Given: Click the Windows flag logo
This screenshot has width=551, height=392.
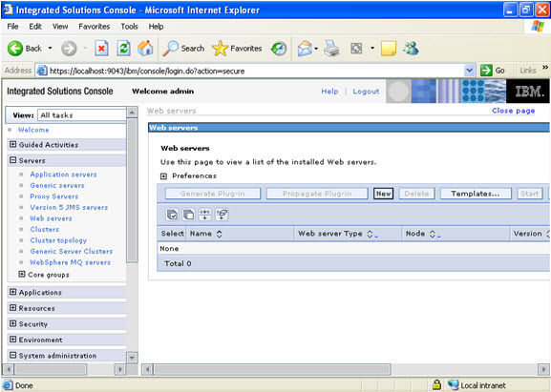Looking at the screenshot, I should (x=538, y=27).
